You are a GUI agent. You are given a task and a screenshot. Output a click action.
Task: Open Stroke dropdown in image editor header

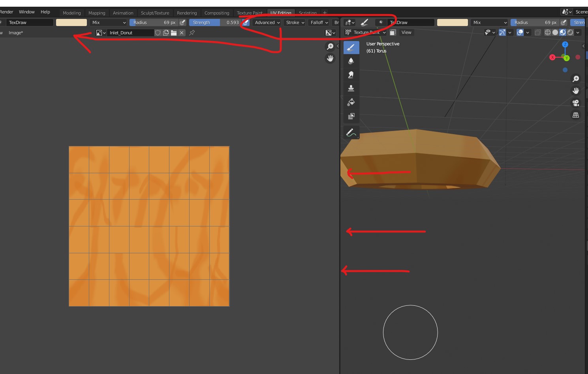coord(295,22)
